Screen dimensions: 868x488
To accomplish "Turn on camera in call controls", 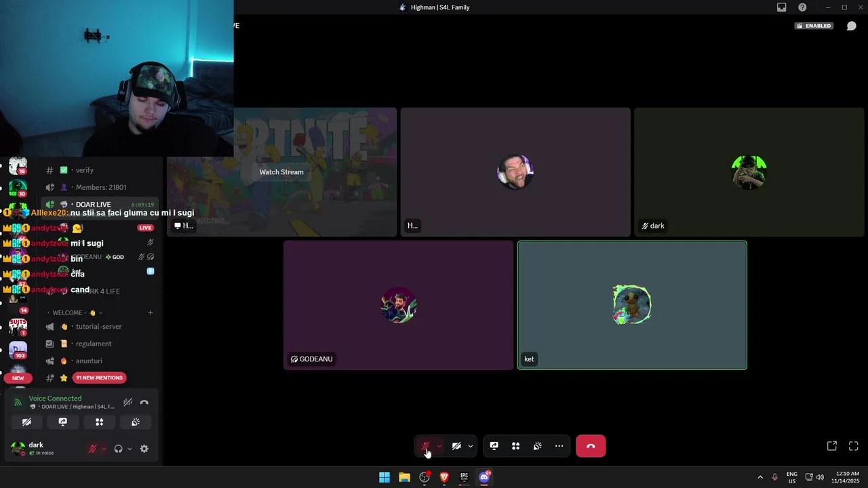I will coord(456,446).
